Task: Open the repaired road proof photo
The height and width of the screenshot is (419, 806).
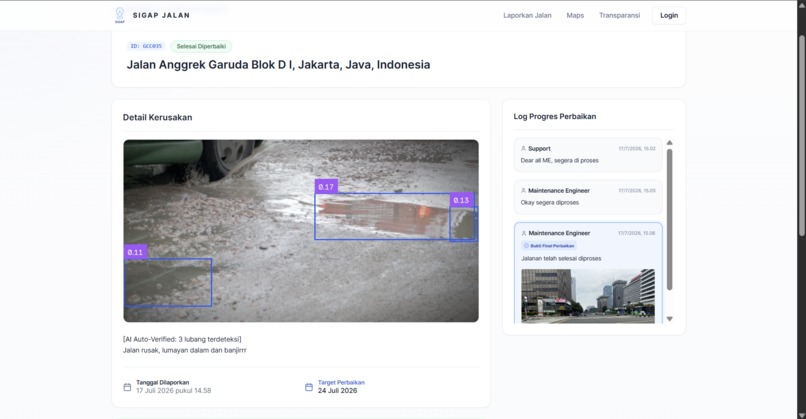Action: (x=588, y=296)
